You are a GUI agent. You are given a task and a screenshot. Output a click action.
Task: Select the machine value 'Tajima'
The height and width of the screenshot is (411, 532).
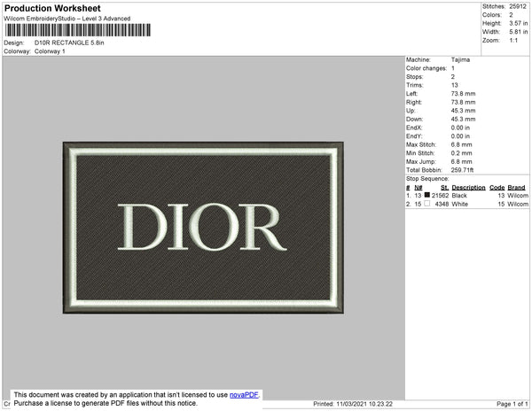(460, 59)
